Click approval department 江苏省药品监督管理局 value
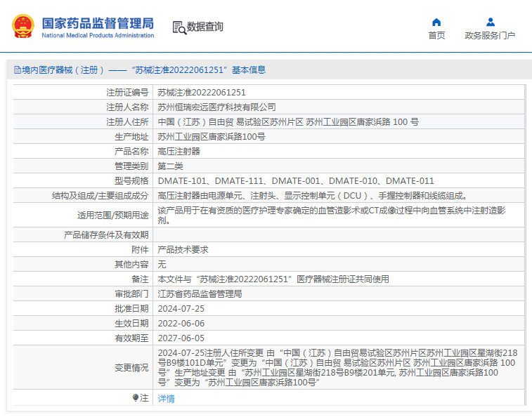This screenshot has width=532, height=417. point(200,293)
